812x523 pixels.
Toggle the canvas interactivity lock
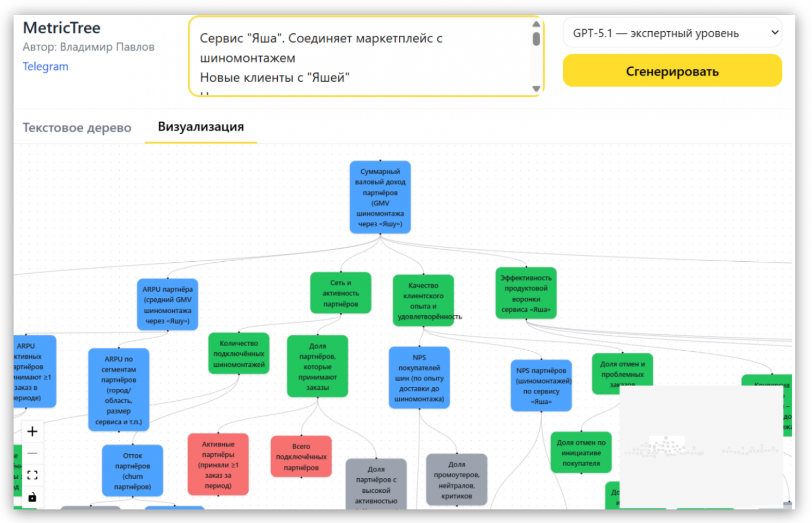[32, 497]
